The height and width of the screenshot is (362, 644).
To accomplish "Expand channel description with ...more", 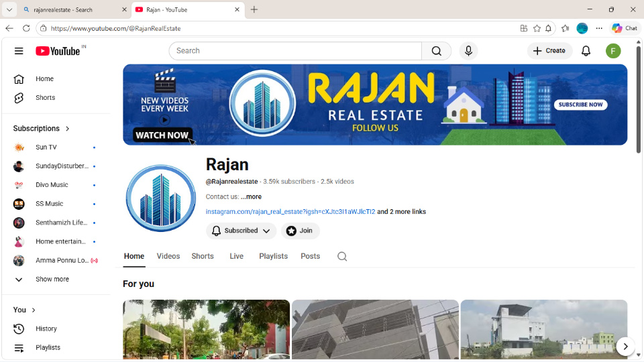I will (251, 196).
